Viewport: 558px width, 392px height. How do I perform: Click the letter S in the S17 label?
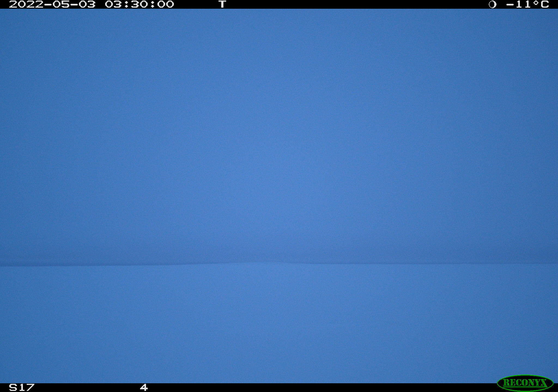[x=13, y=387]
